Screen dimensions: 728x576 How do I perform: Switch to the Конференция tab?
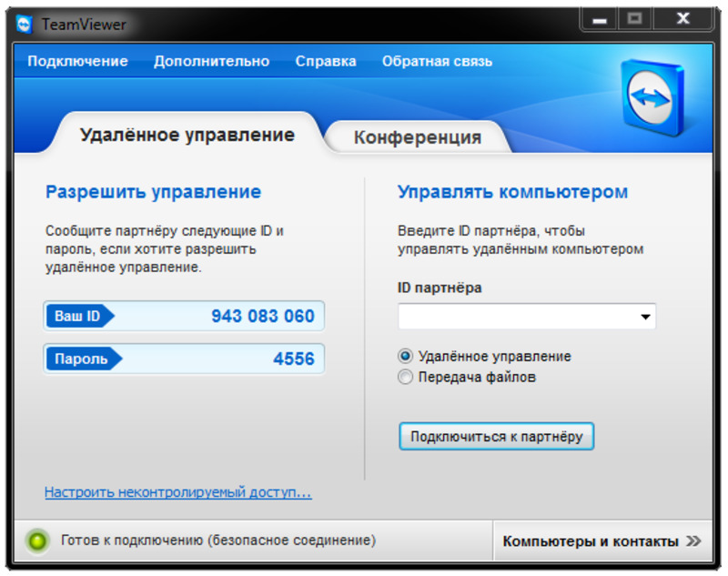418,137
